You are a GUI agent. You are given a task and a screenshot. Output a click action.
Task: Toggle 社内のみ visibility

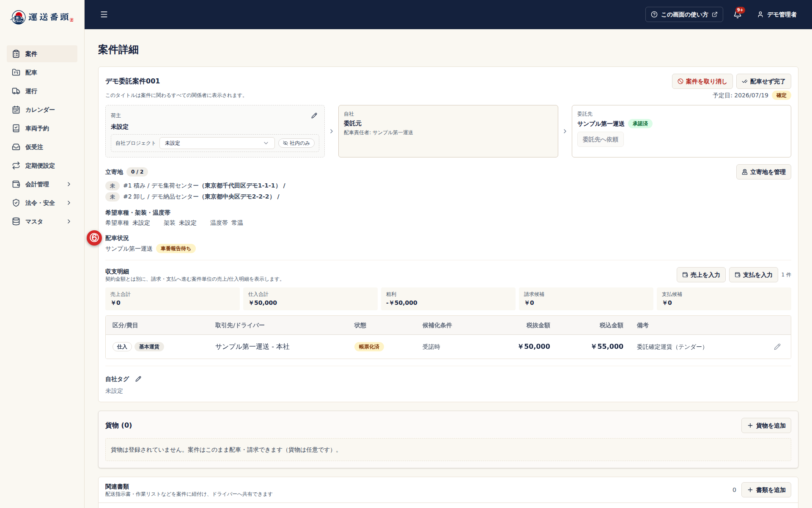click(x=296, y=143)
